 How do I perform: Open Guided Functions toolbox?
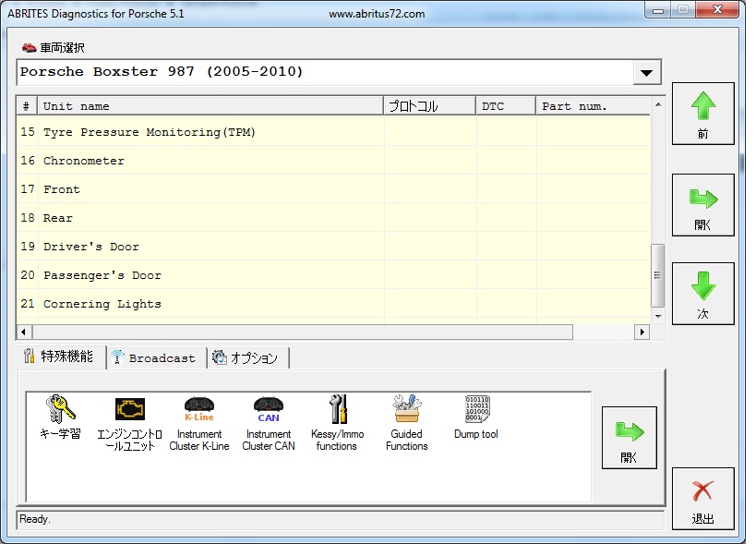406,423
